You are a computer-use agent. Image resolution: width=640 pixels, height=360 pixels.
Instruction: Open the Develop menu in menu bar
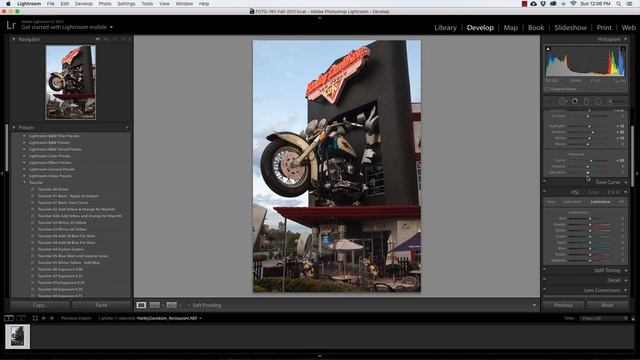click(83, 4)
